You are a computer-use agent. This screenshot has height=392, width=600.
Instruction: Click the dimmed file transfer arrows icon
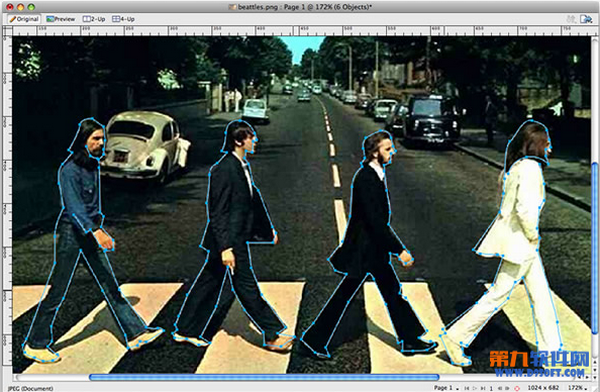(x=571, y=19)
